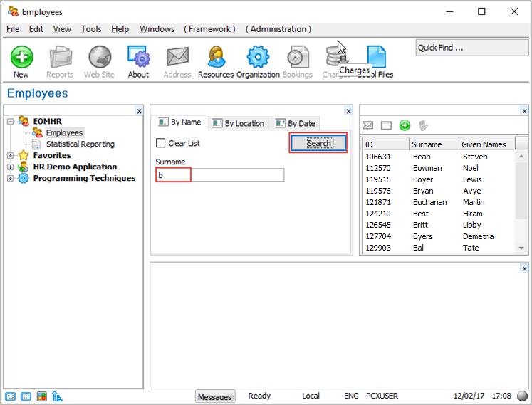Select HR Demo Application tree item

[x=75, y=167]
